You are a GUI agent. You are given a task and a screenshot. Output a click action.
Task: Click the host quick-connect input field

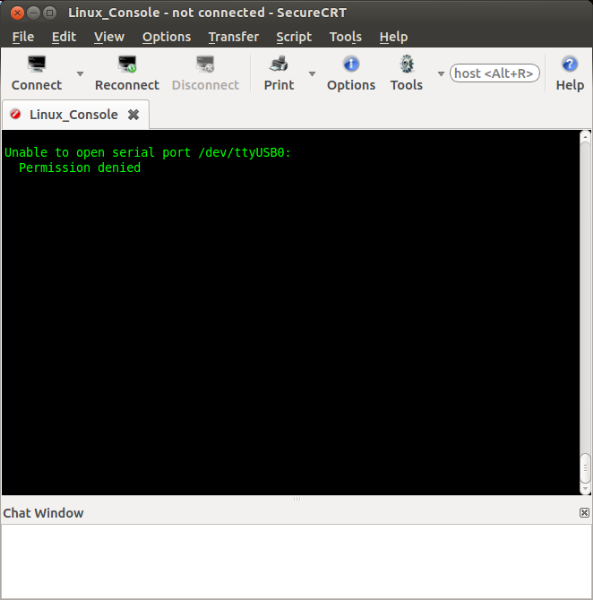(x=494, y=73)
